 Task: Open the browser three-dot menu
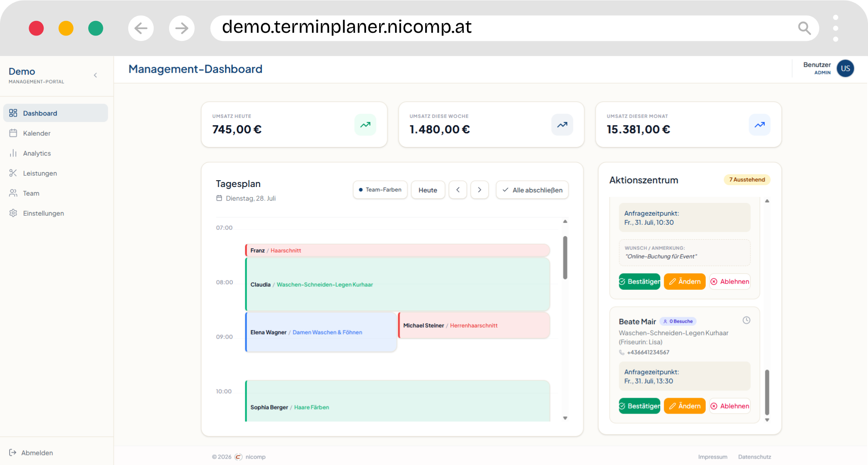[x=836, y=28]
